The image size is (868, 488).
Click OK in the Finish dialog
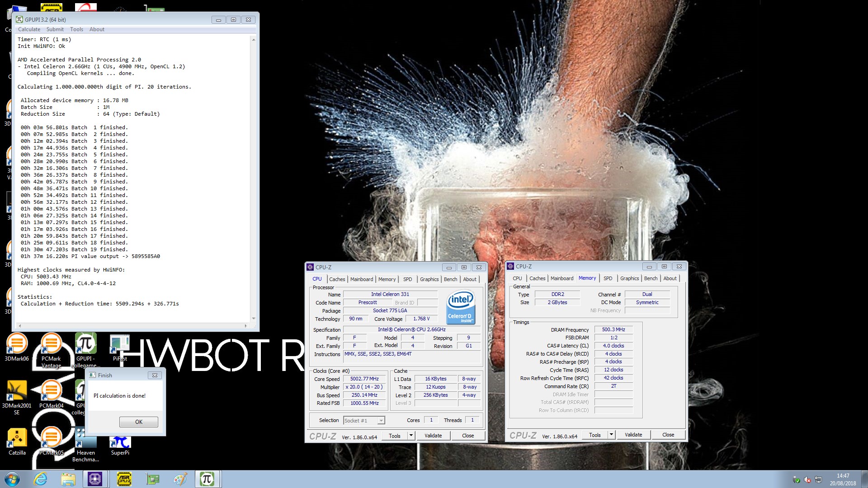pyautogui.click(x=139, y=422)
